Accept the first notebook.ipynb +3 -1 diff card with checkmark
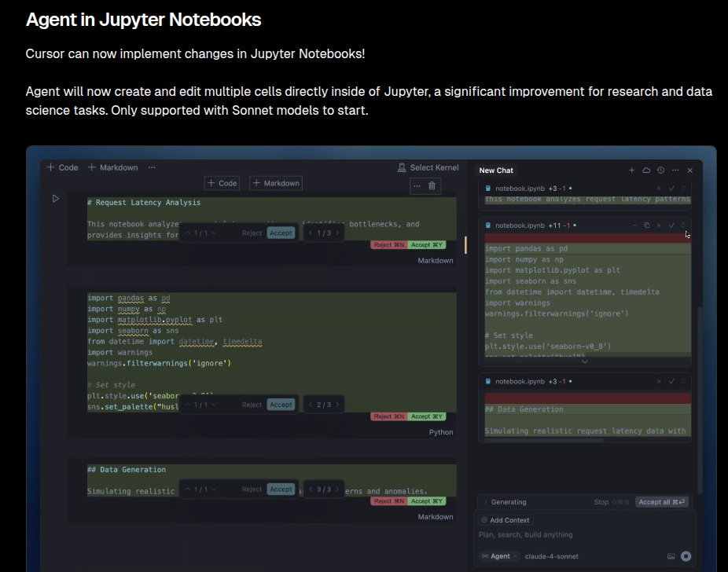Viewport: 728px width, 572px height. pyautogui.click(x=671, y=189)
